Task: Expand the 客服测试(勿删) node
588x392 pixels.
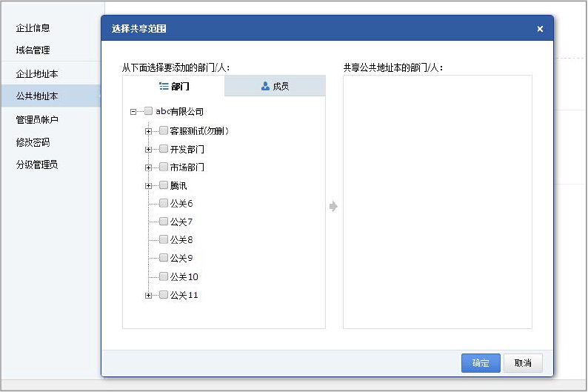Action: point(149,131)
